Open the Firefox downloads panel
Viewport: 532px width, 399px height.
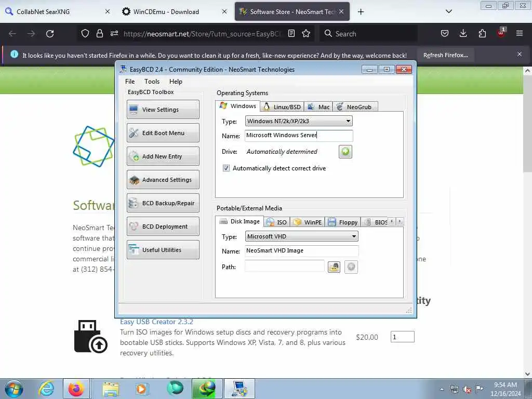[463, 33]
